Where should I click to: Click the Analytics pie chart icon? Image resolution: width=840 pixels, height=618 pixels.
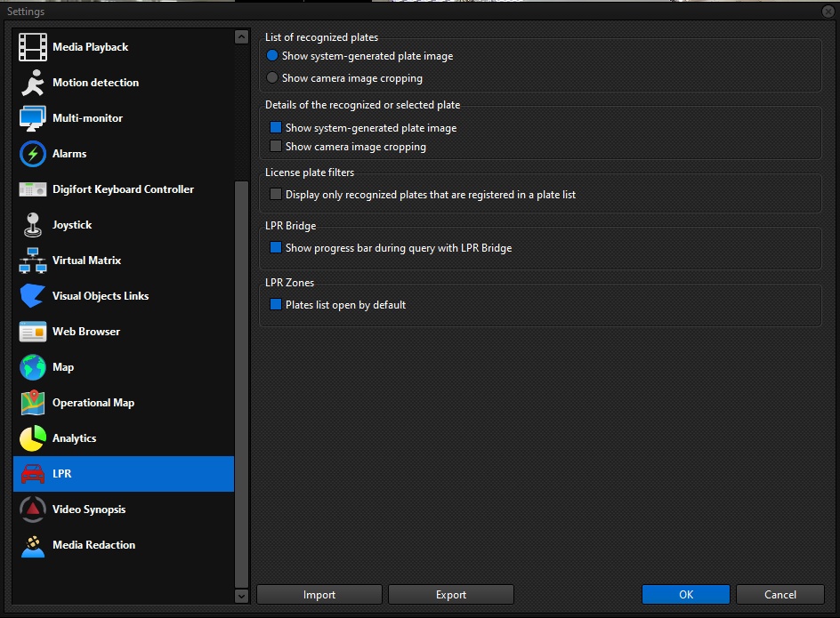33,438
